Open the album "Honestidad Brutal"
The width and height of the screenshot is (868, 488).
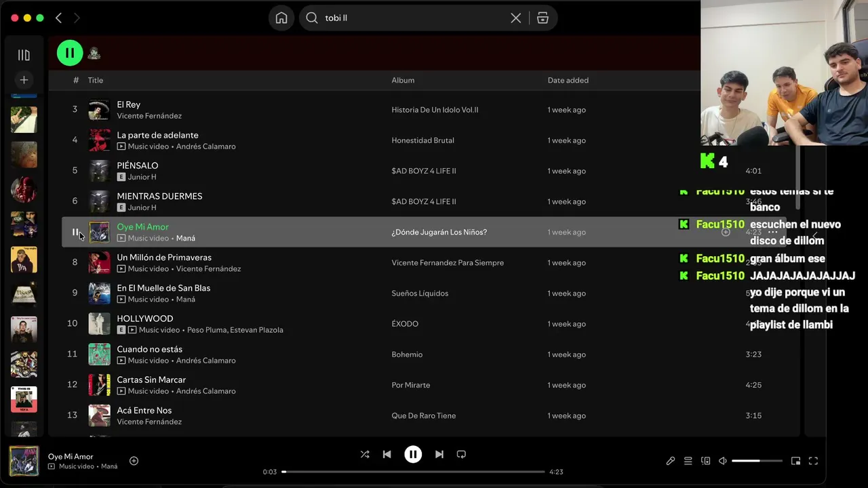coord(423,140)
